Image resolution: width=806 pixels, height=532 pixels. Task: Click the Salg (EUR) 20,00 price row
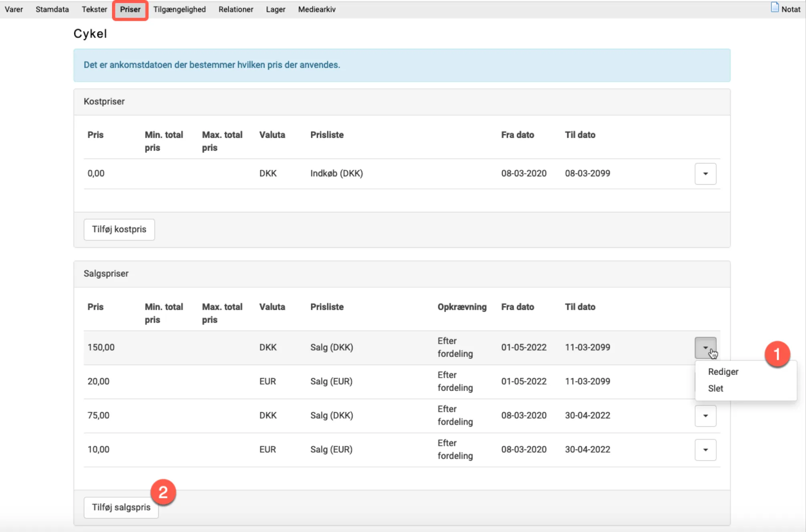tap(331, 381)
